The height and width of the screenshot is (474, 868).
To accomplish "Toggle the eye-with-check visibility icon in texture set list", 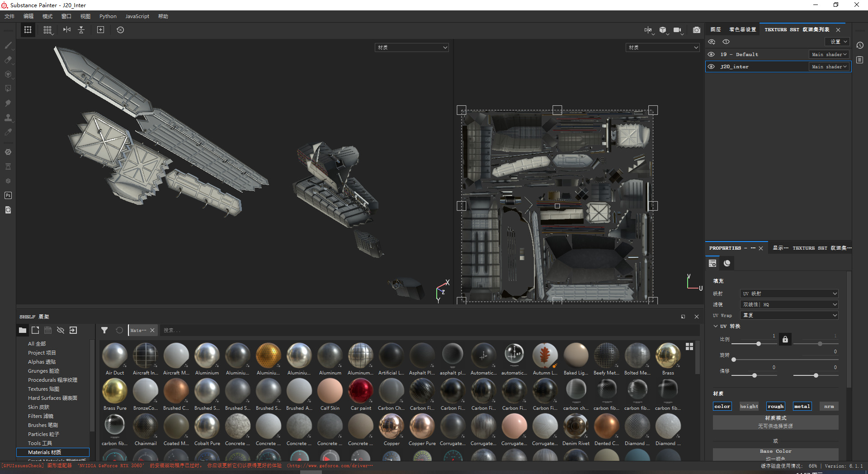I will [712, 42].
